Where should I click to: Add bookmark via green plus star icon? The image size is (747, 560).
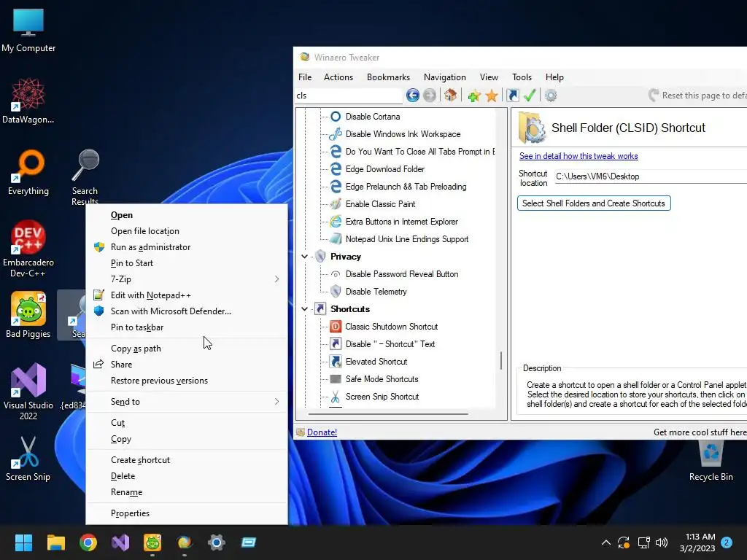click(474, 96)
